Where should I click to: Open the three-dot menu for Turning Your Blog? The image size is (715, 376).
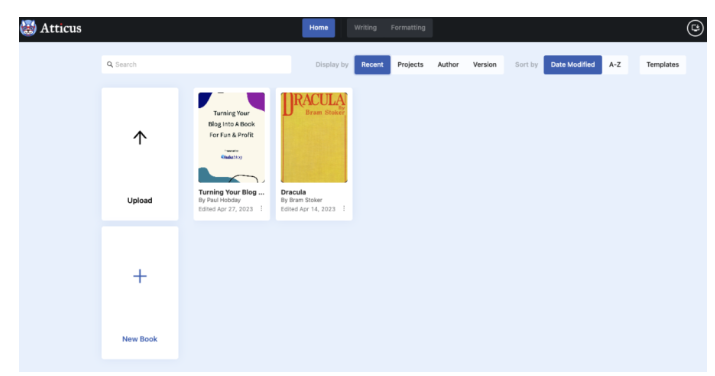click(261, 208)
